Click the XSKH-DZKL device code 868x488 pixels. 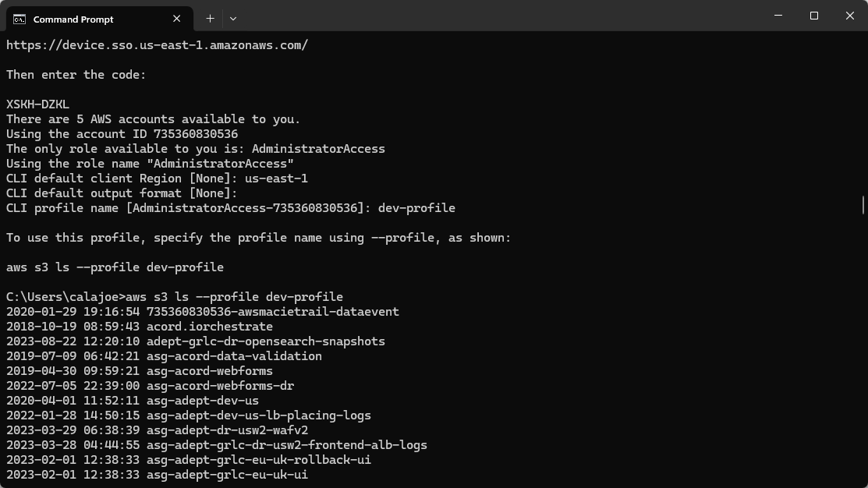(x=37, y=104)
